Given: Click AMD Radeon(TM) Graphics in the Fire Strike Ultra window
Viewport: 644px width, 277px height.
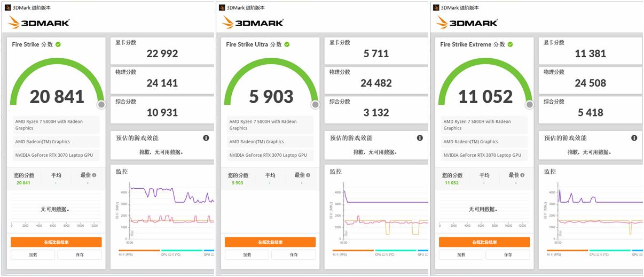Looking at the screenshot, I should click(x=270, y=142).
